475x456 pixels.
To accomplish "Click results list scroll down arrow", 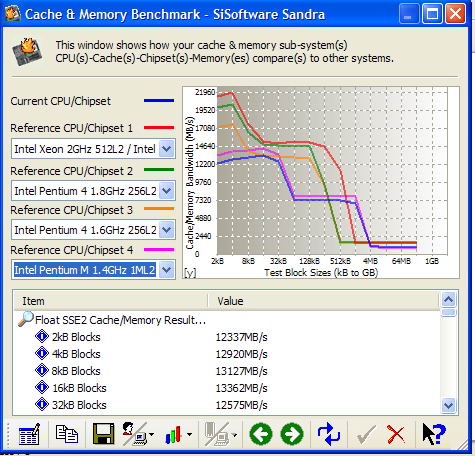I will tap(448, 406).
